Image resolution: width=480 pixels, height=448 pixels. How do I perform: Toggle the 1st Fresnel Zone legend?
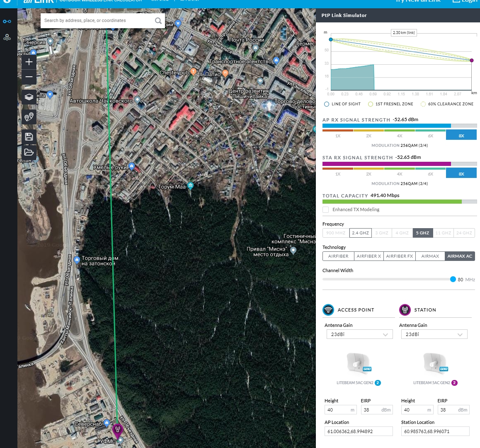point(390,104)
